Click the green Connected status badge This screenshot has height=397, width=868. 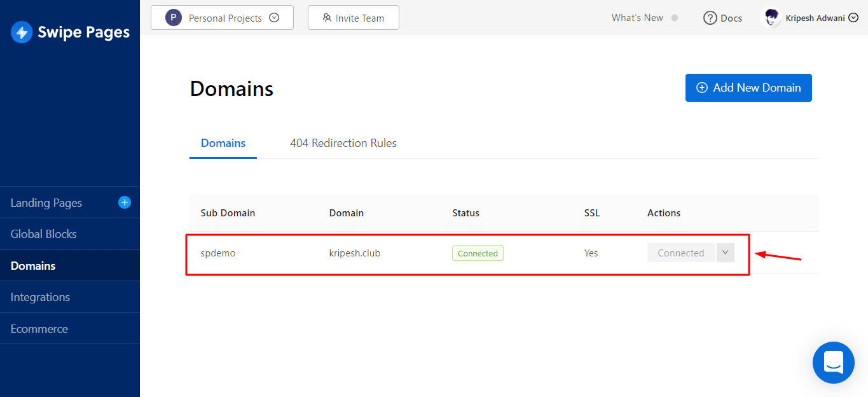coord(478,253)
